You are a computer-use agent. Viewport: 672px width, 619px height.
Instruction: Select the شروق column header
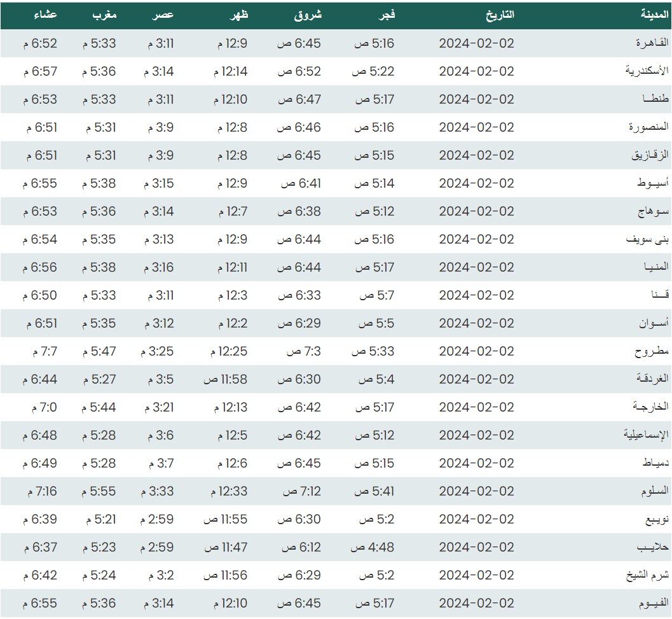[308, 15]
